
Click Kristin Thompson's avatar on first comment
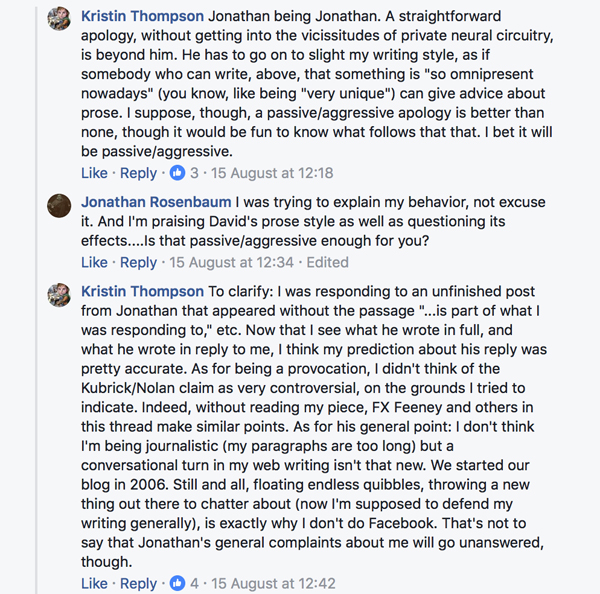pos(60,19)
